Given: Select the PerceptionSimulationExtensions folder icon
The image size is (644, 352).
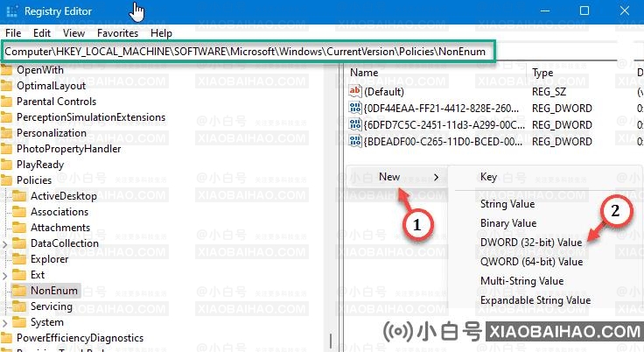Looking at the screenshot, I should tap(7, 117).
